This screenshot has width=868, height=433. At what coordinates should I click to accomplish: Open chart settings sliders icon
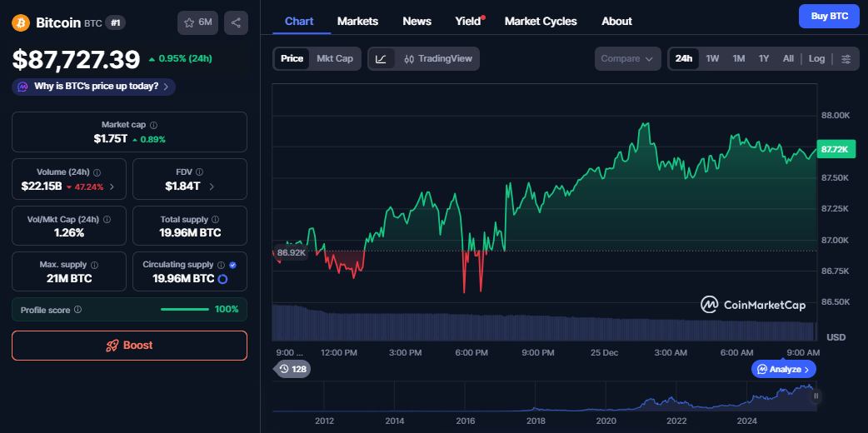click(x=846, y=59)
